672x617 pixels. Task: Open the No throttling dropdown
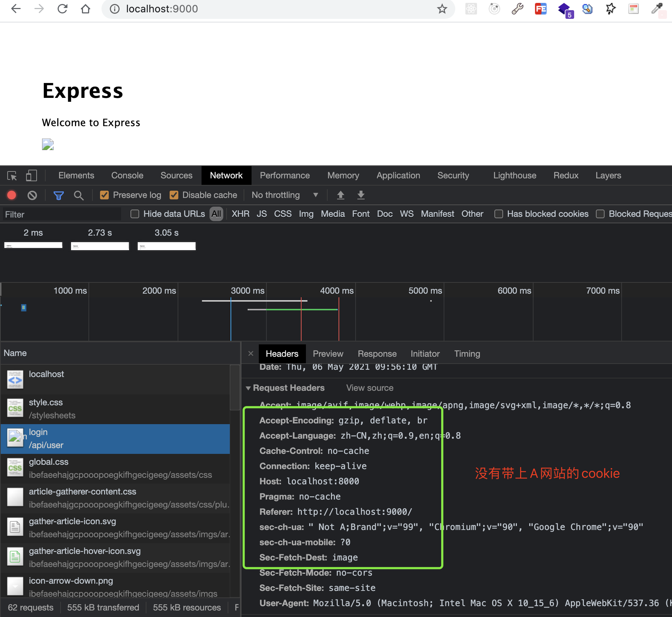click(x=285, y=195)
